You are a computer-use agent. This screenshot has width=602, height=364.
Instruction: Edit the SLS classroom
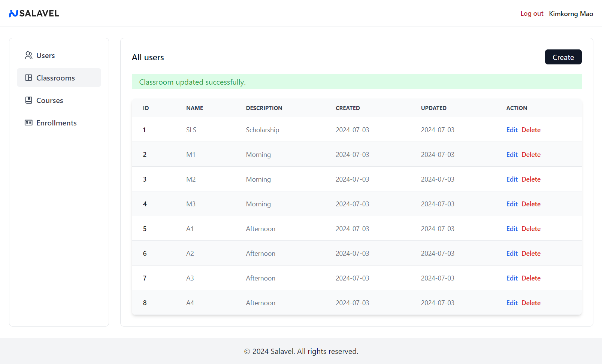click(512, 130)
